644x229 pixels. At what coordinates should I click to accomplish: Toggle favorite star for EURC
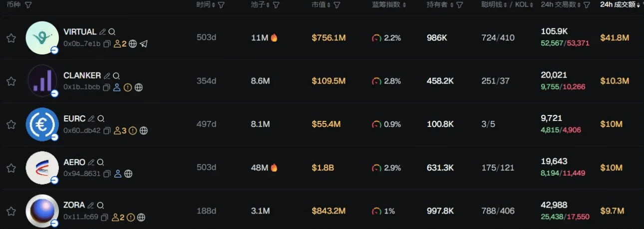coord(11,124)
